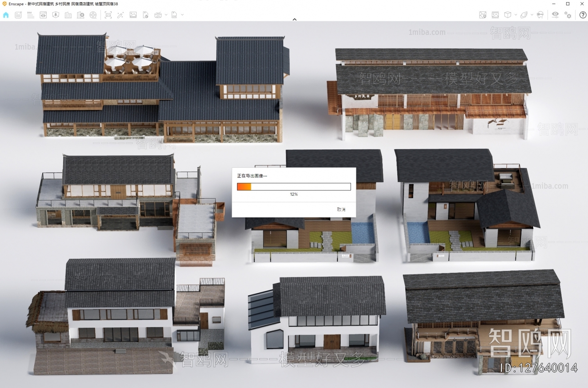Select the render image tool
The image size is (588, 388).
(x=134, y=15)
